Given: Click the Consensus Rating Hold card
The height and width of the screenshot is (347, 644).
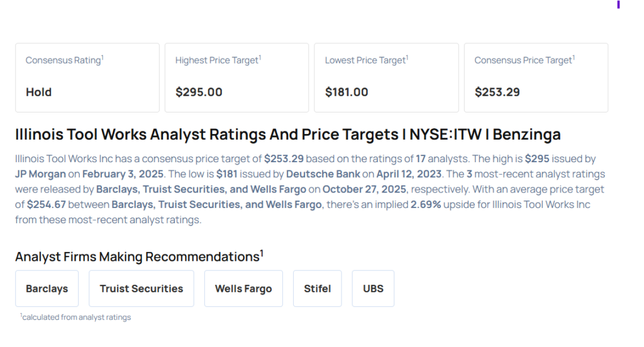Looking at the screenshot, I should [x=87, y=77].
